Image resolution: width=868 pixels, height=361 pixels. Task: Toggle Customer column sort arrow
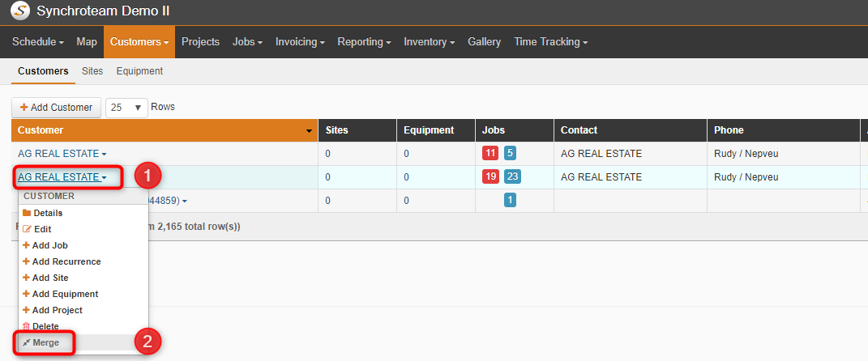tap(309, 131)
